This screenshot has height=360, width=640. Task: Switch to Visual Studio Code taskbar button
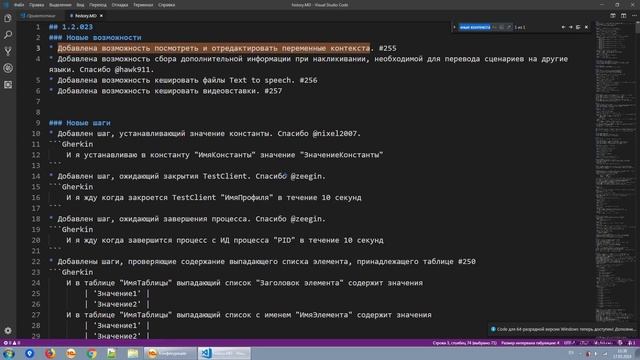click(x=224, y=353)
